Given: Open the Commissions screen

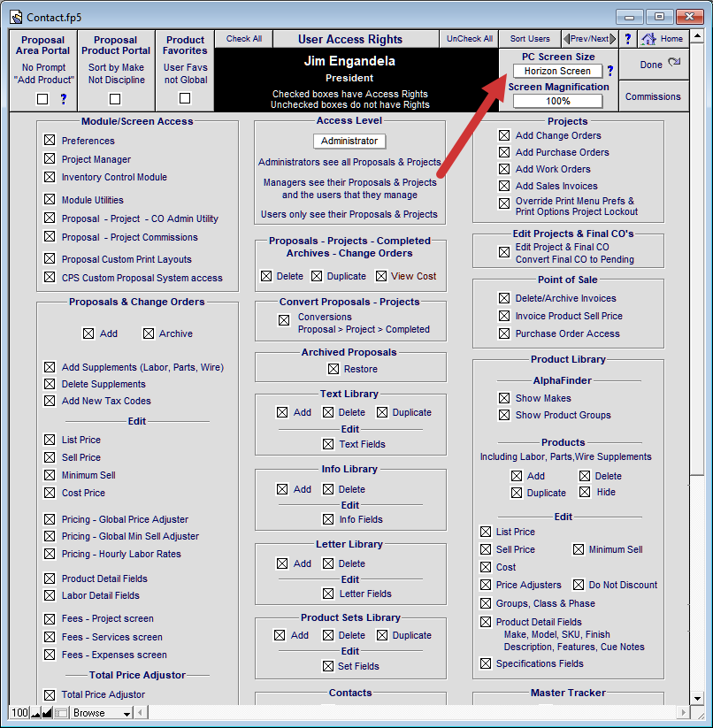Looking at the screenshot, I should point(654,96).
